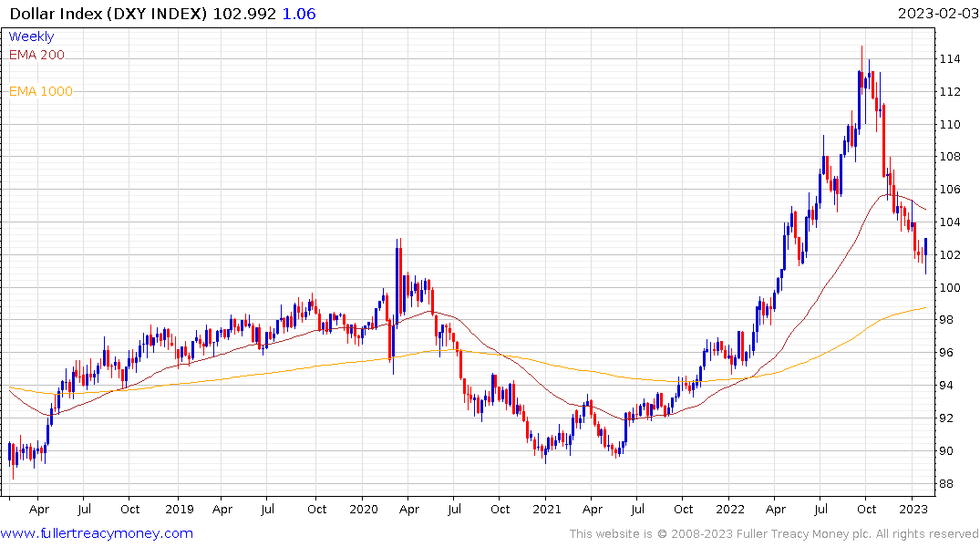The width and height of the screenshot is (980, 547).
Task: Click the 100 price axis label
Action: tap(950, 287)
